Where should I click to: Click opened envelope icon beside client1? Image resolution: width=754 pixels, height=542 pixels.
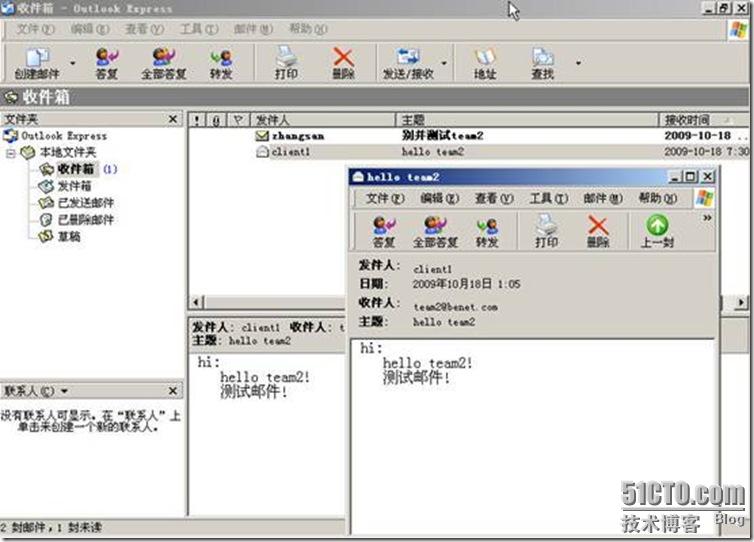point(262,152)
